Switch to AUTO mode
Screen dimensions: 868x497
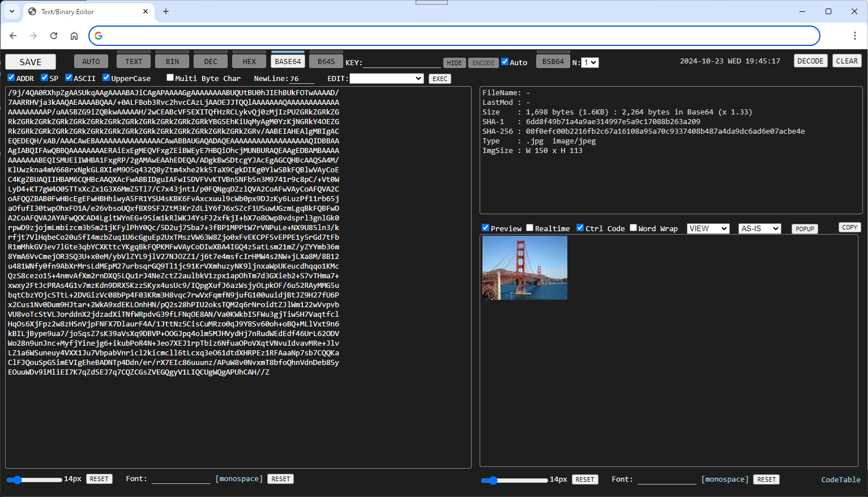click(x=91, y=61)
